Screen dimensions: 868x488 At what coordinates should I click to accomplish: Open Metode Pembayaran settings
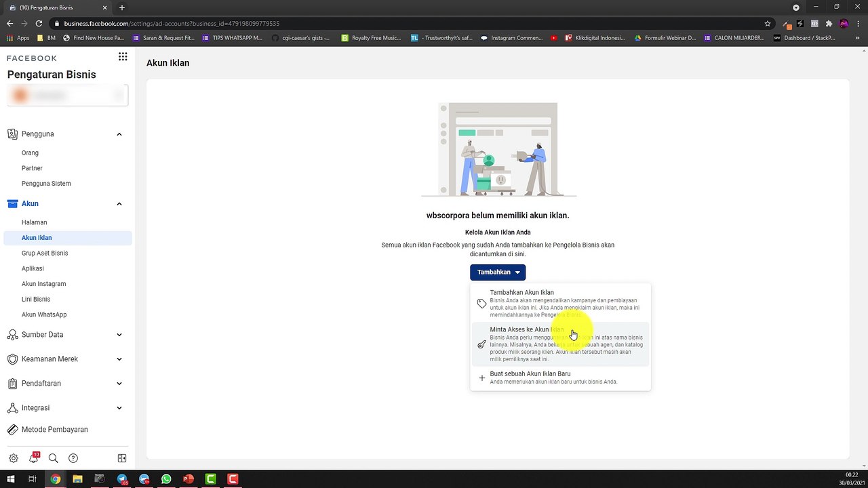[55, 430]
